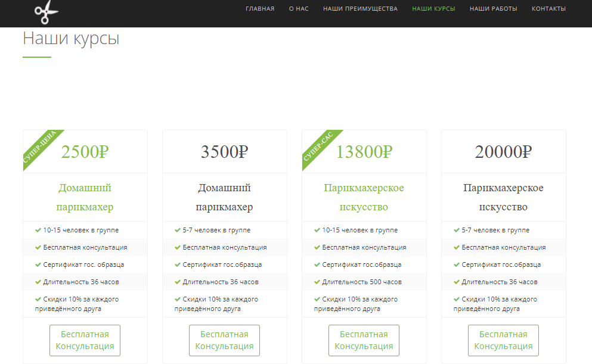
Task: Open НАШИ РАБОТЫ menu item
Action: pyautogui.click(x=493, y=9)
